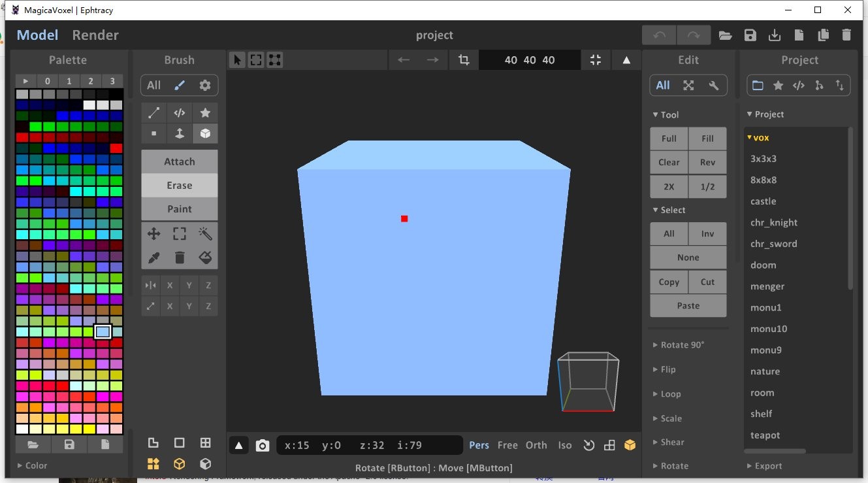Click the magic wand selection tool
The image size is (868, 483).
point(205,234)
